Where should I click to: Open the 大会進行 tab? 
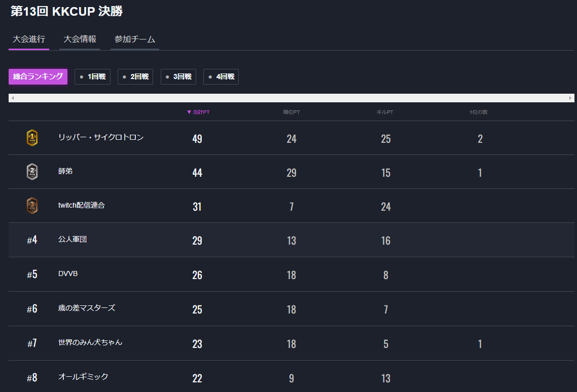[x=29, y=40]
